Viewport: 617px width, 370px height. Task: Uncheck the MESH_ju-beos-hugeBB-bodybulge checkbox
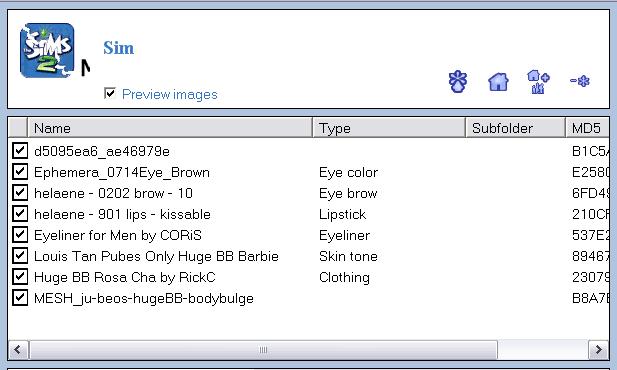point(20,298)
